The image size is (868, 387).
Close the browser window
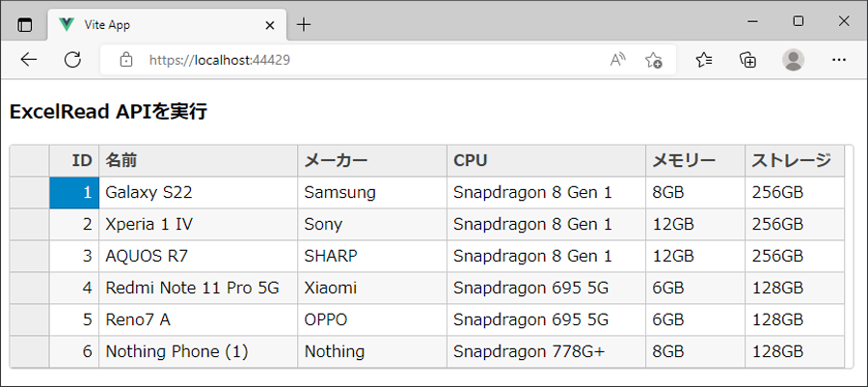click(844, 21)
